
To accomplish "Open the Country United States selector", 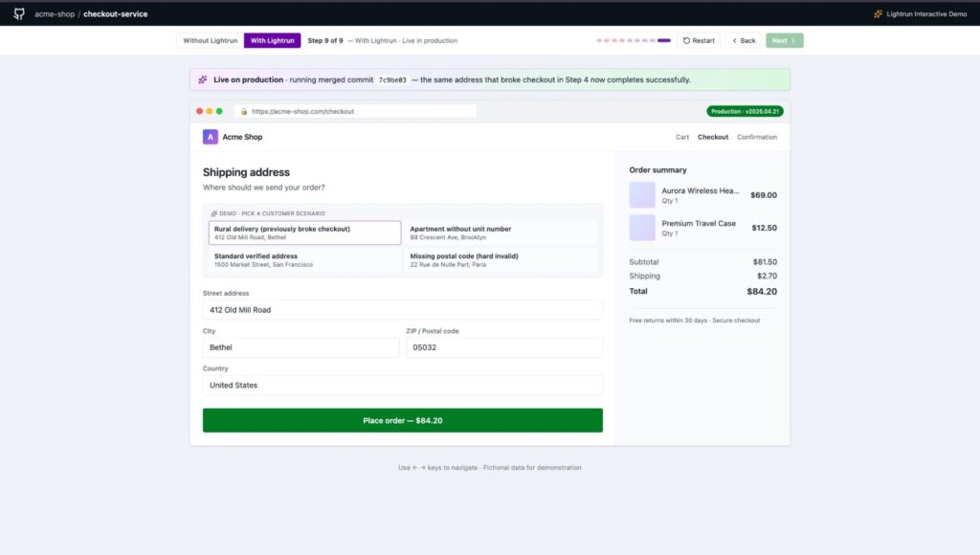I will point(403,385).
